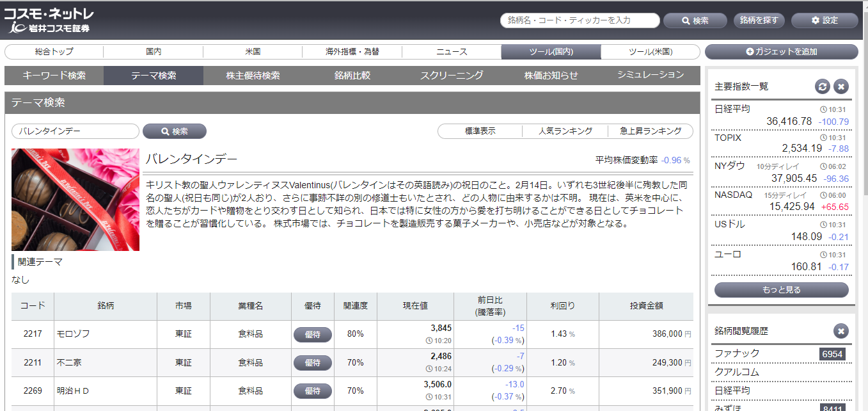Click NASDAQ index row
The image size is (868, 411).
782,201
